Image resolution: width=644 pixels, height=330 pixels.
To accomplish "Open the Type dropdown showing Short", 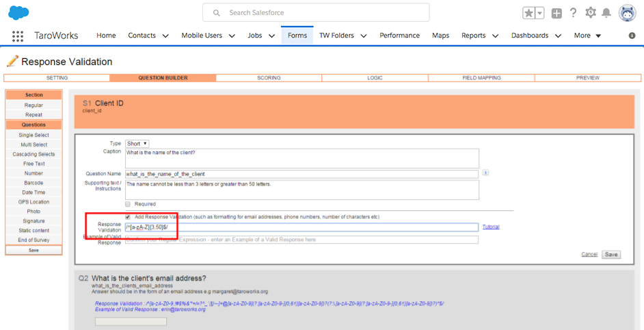I will click(137, 144).
